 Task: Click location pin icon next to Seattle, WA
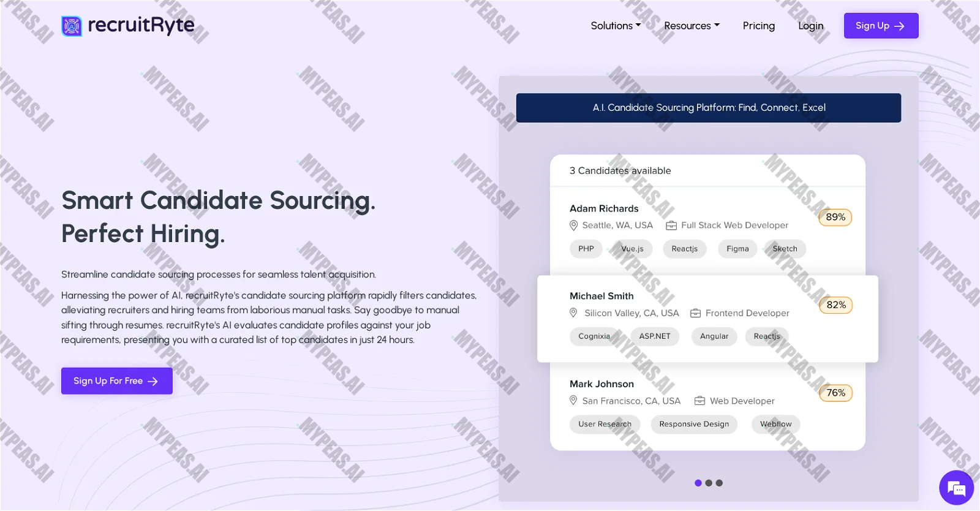(x=574, y=225)
